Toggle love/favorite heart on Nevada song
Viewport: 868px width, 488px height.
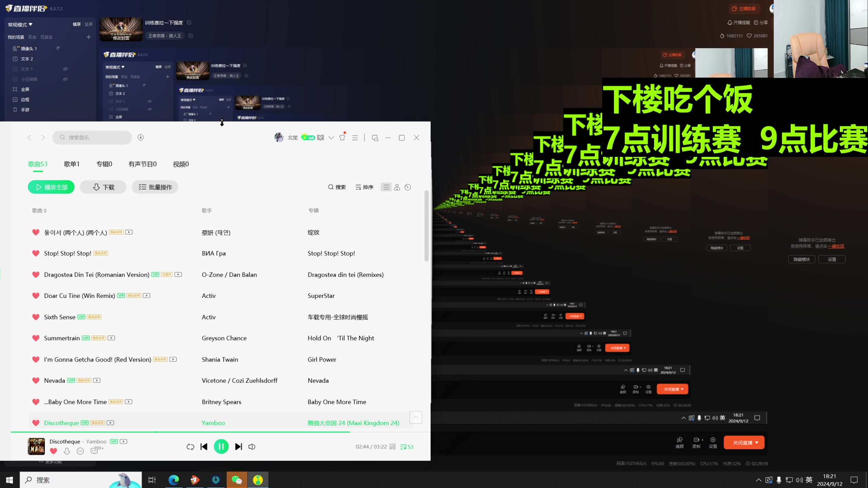36,380
